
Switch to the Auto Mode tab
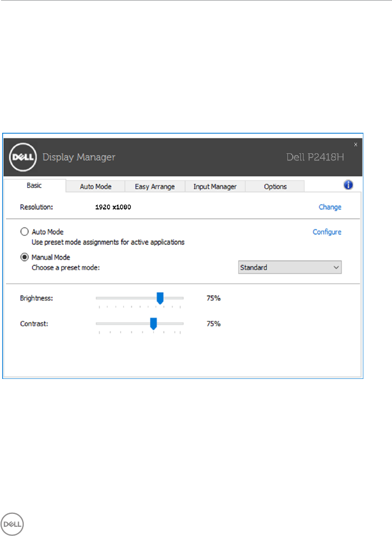click(x=95, y=187)
